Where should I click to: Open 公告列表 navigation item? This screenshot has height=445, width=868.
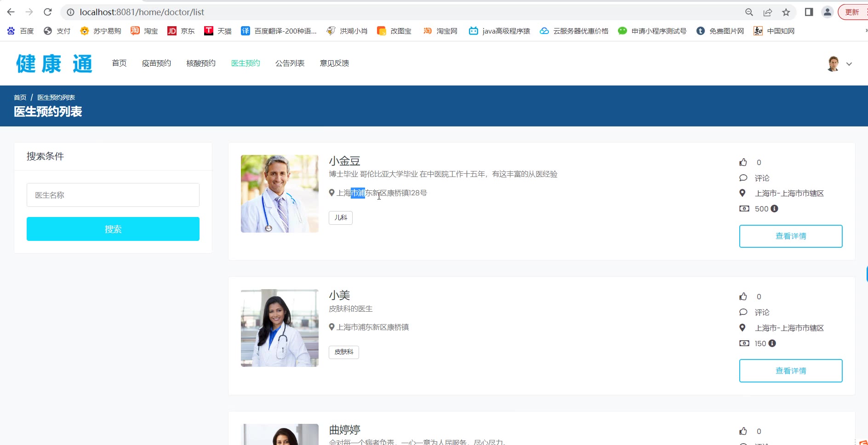coord(290,63)
